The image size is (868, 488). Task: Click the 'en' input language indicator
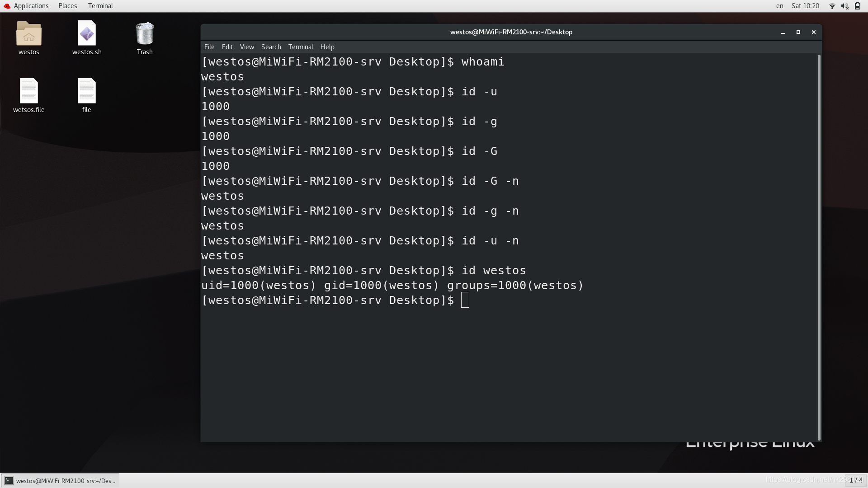(779, 6)
